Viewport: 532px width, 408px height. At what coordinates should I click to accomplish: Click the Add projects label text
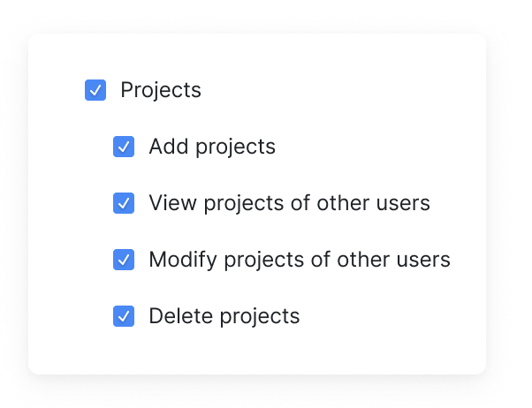click(212, 147)
